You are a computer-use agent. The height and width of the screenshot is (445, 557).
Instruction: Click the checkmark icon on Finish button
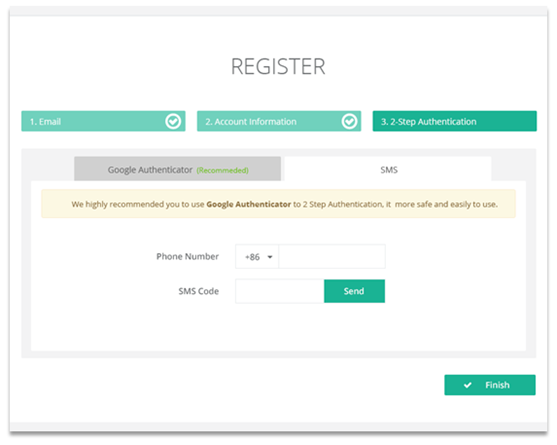click(467, 385)
